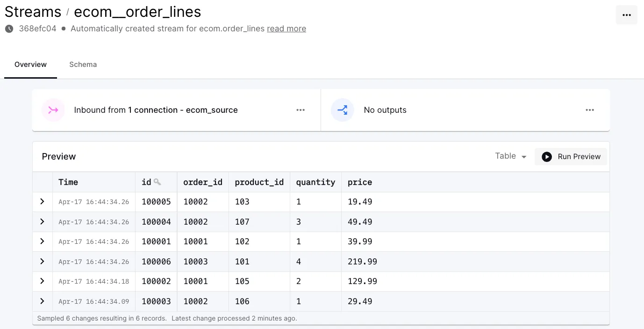Open the stream options menu at top right
This screenshot has height=329, width=644.
pos(626,15)
